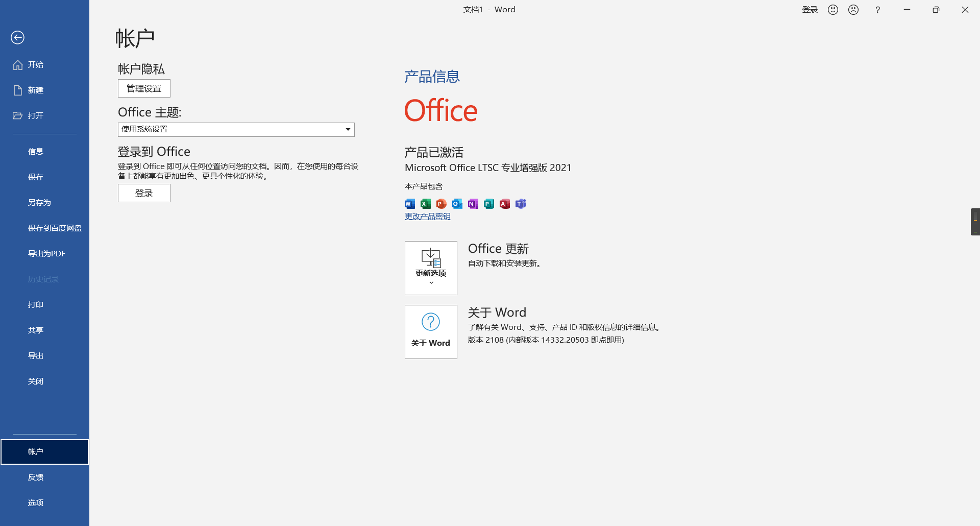Viewport: 980px width, 526px height.
Task: Click the frowning face feedback icon
Action: click(853, 10)
